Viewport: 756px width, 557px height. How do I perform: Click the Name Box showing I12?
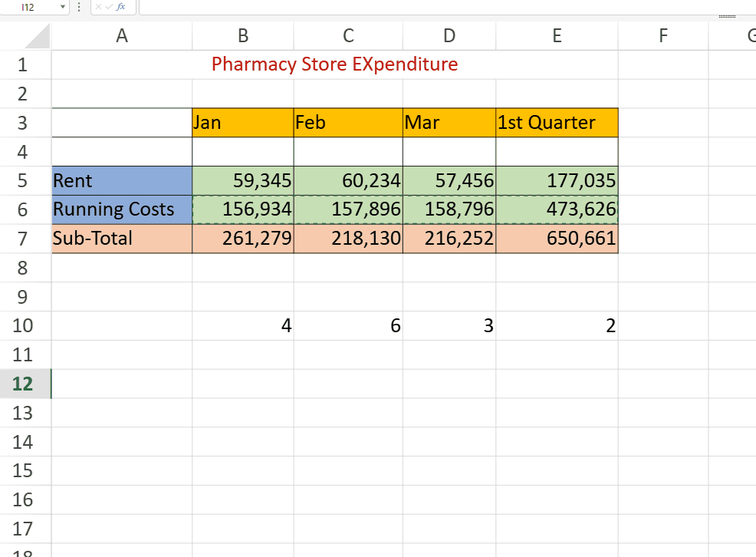point(28,7)
